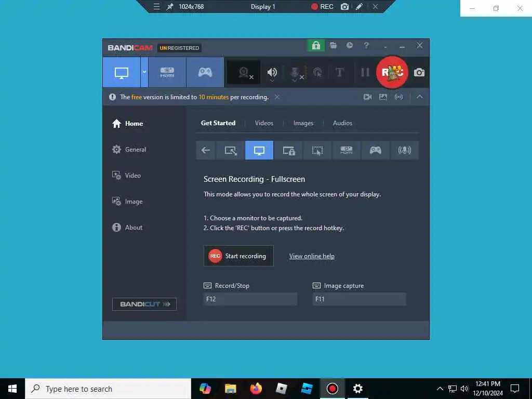Select Game recording mode in top toolbar
This screenshot has width=532, height=399.
205,72
